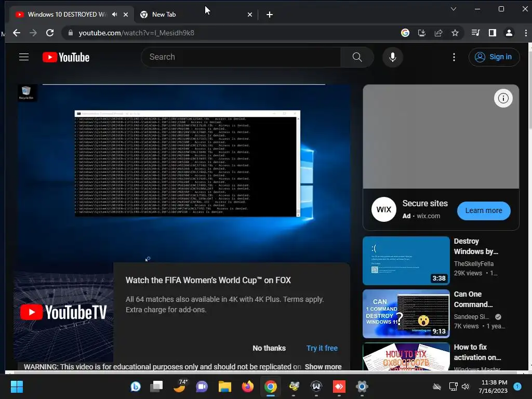Click No thanks on YouTube TV promo

[x=269, y=348]
